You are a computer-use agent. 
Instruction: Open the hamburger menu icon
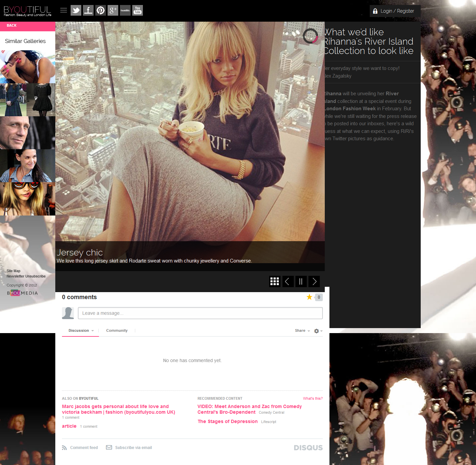pos(64,10)
